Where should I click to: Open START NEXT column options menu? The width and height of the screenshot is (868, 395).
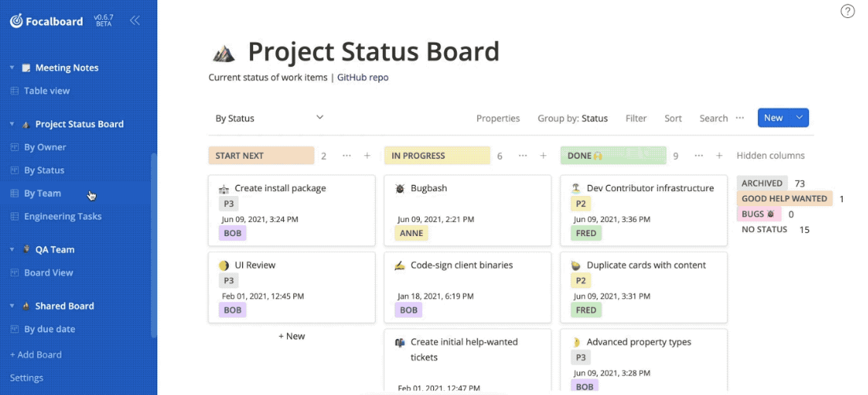tap(347, 156)
